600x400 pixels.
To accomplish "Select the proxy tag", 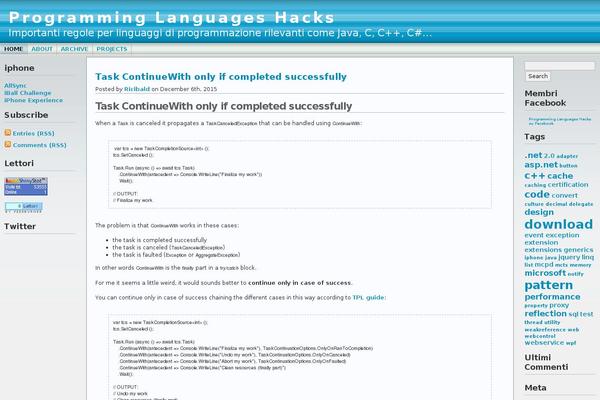I will 559,305.
